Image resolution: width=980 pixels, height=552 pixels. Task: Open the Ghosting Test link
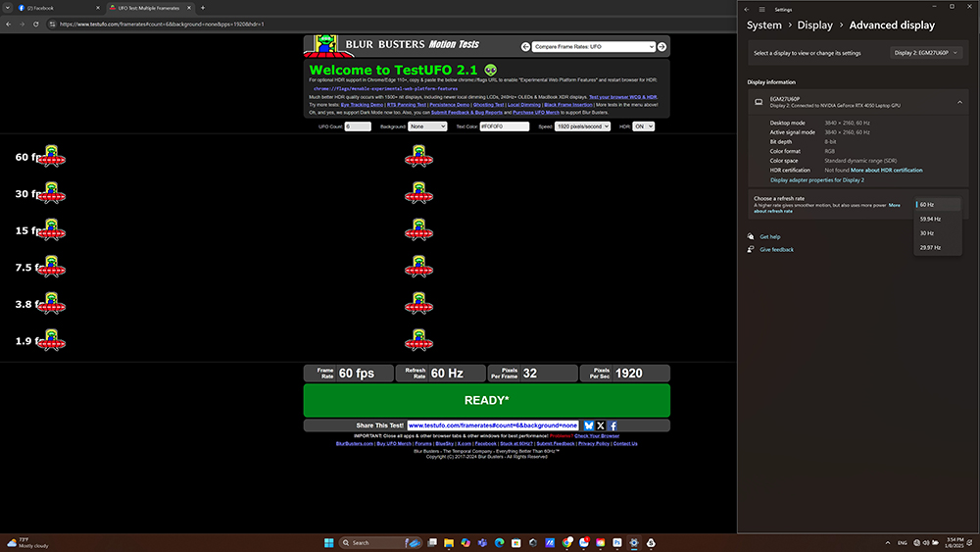488,105
